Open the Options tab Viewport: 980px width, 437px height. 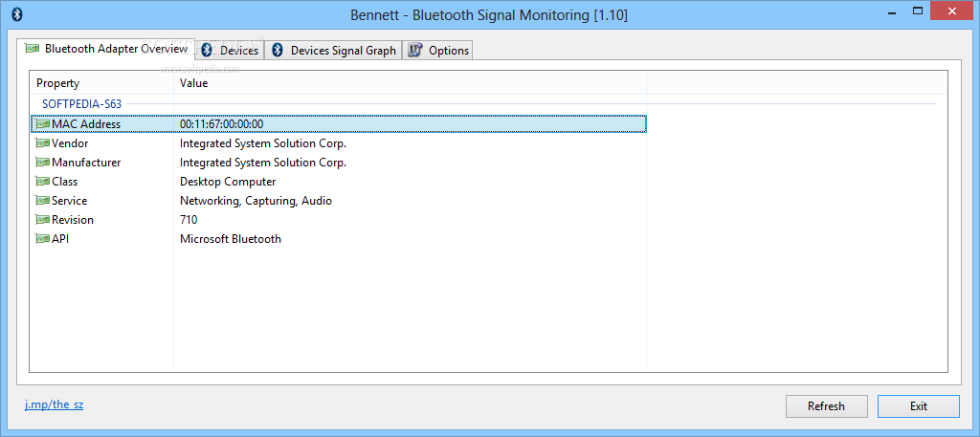pyautogui.click(x=437, y=51)
